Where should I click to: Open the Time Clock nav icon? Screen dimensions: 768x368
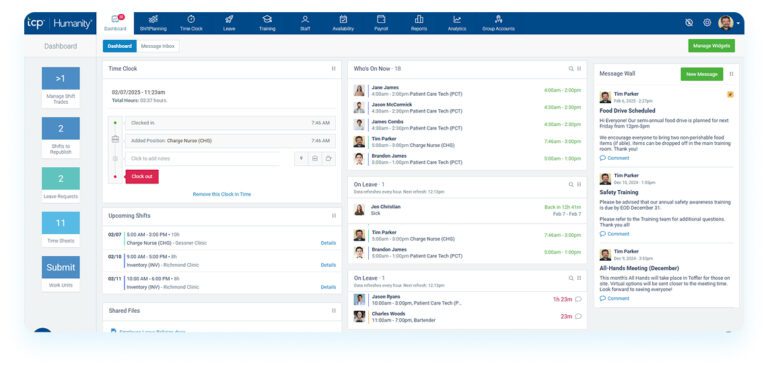click(191, 19)
